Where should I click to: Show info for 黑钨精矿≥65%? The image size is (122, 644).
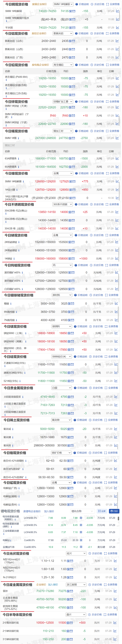22,273
